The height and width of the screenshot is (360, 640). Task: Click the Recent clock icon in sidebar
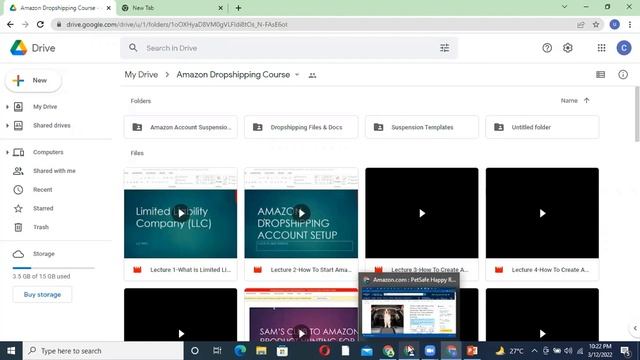click(x=18, y=190)
